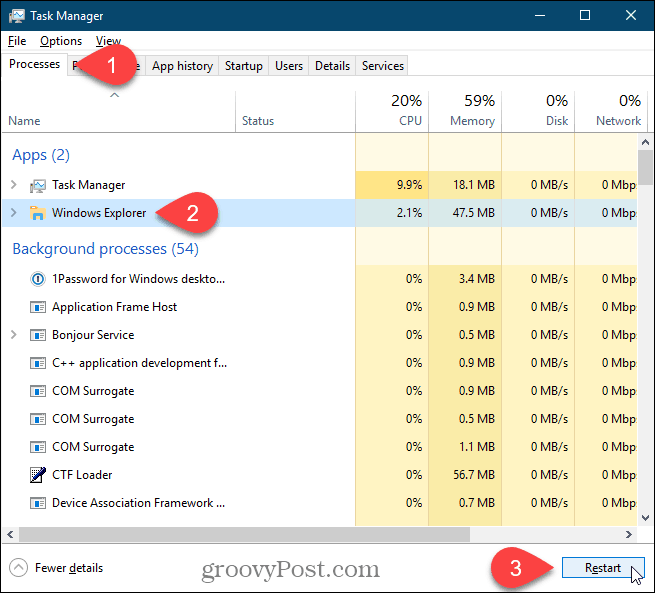This screenshot has width=655, height=593.
Task: Switch to the App history tab
Action: [182, 66]
